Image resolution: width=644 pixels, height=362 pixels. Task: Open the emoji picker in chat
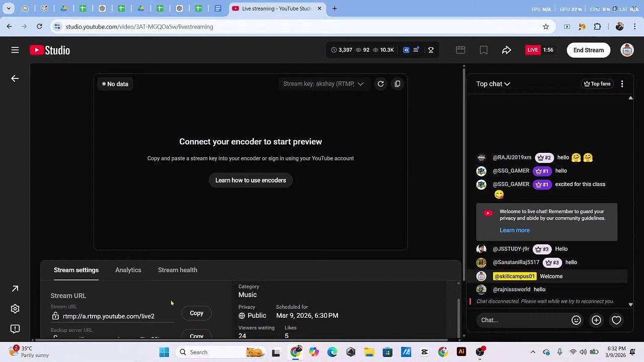576,320
